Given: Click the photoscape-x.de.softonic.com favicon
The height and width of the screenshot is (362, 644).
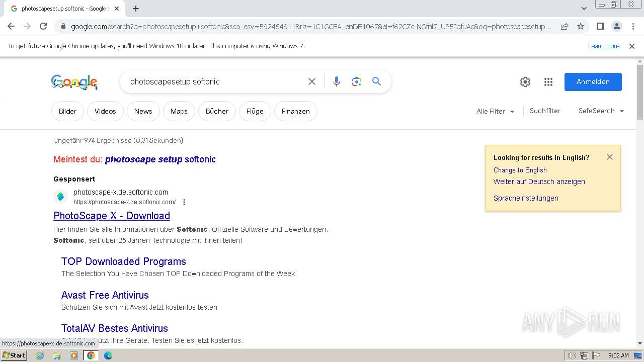Looking at the screenshot, I should [60, 197].
